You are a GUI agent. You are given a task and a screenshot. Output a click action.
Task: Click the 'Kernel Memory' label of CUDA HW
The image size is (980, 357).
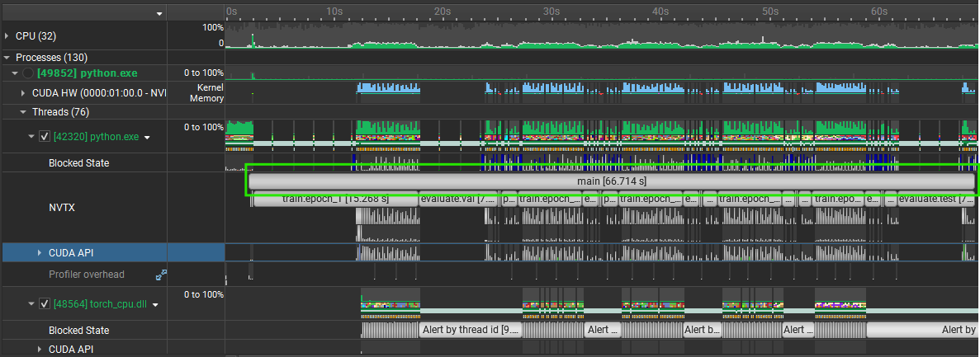coord(206,93)
